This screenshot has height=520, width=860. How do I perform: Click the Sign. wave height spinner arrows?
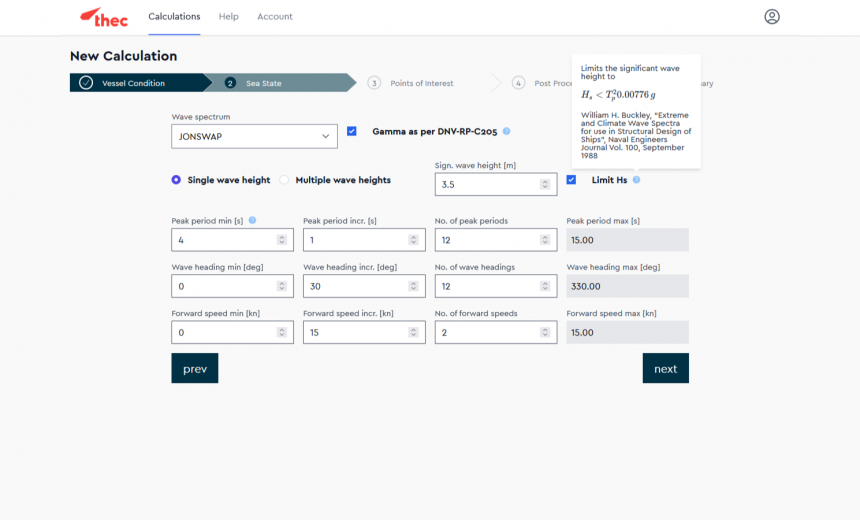tap(545, 184)
